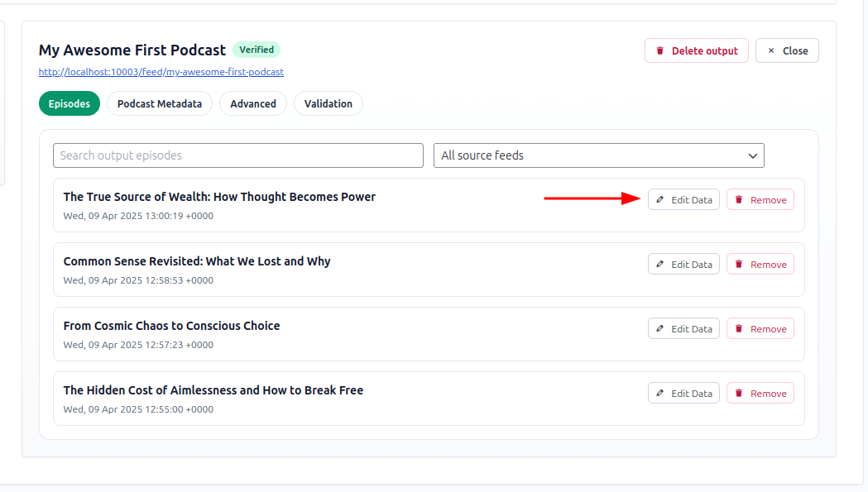Screen dimensions: 868x492
Task: Click the X icon inside the Close button
Action: (x=770, y=50)
